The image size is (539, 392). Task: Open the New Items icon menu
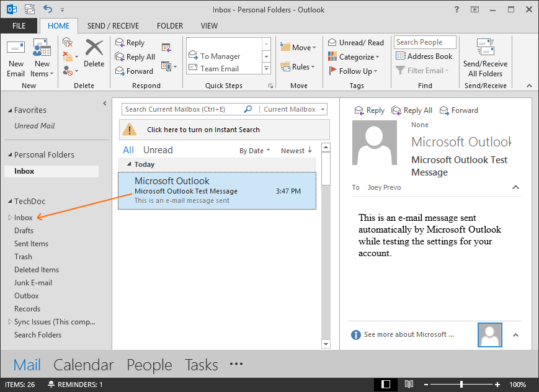pos(42,48)
